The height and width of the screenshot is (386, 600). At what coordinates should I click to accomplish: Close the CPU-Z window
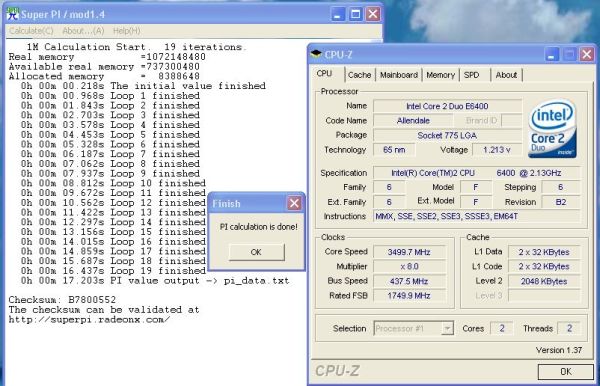point(587,55)
